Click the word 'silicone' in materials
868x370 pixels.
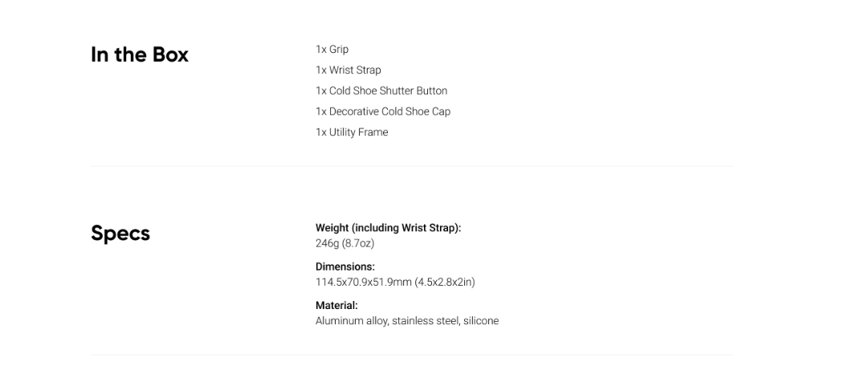pyautogui.click(x=481, y=321)
